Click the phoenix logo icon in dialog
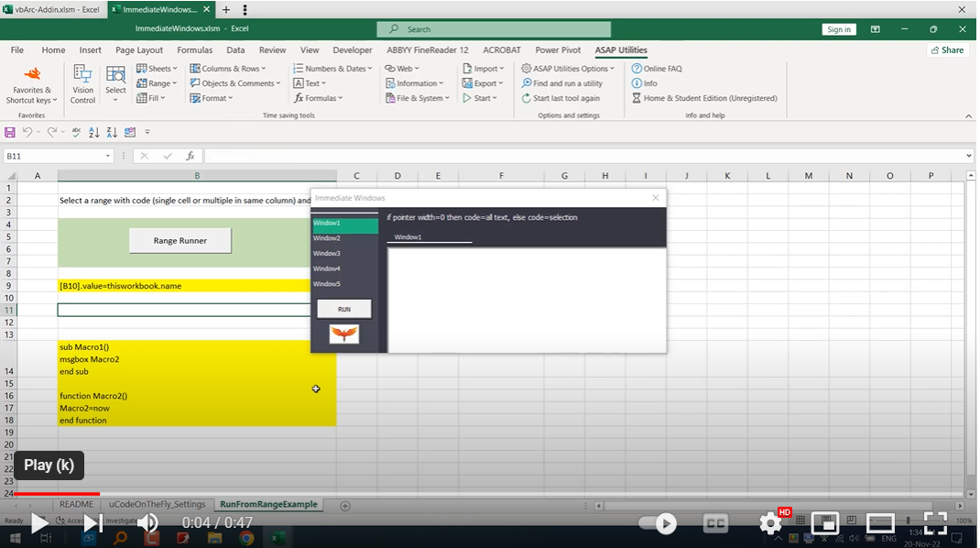The height and width of the screenshot is (548, 980). (343, 333)
